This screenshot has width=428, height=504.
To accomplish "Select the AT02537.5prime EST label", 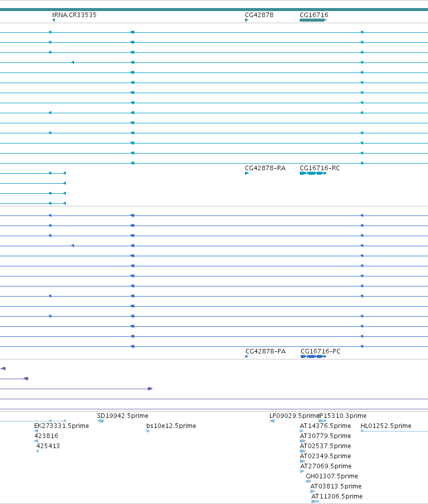I will point(325,446).
